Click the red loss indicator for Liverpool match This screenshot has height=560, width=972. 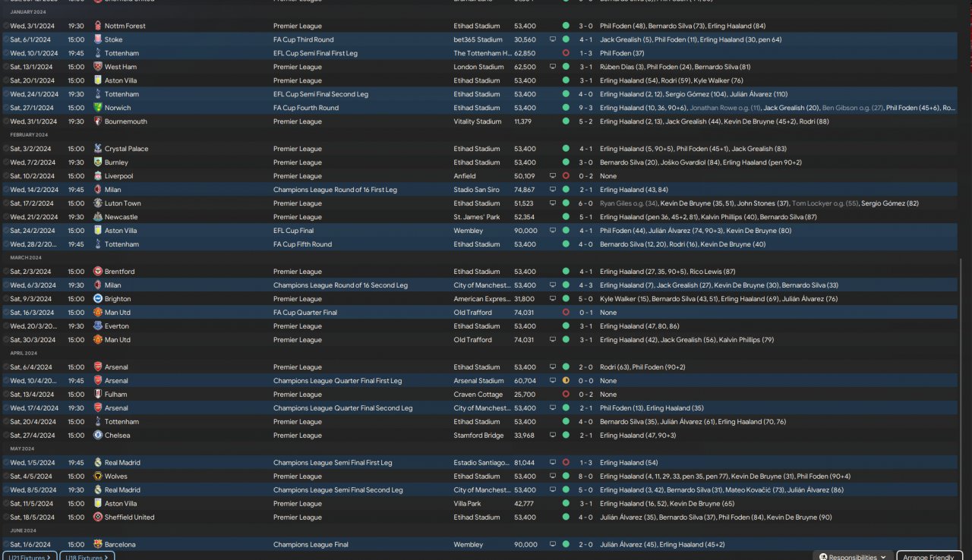point(566,176)
